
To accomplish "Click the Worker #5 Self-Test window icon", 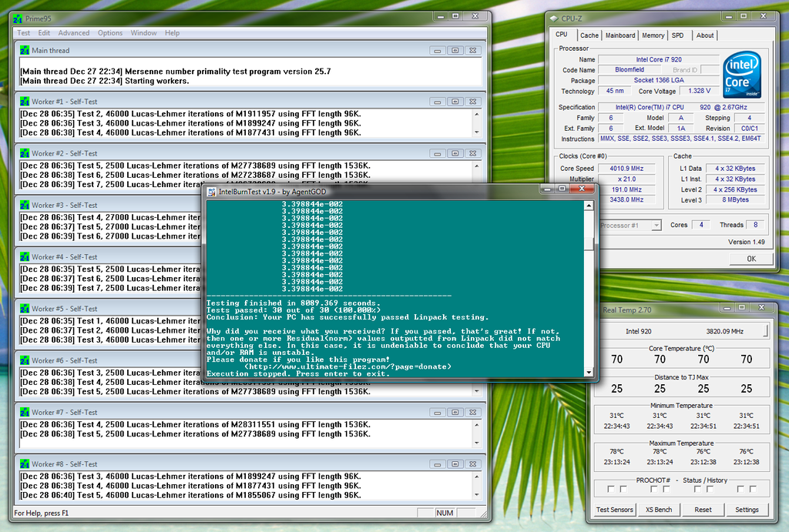I will point(25,309).
